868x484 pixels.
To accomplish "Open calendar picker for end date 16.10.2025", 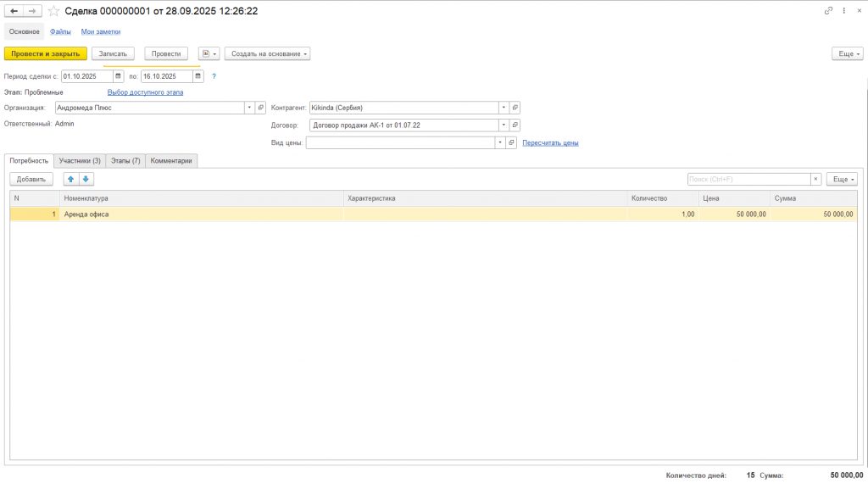I will pos(198,76).
